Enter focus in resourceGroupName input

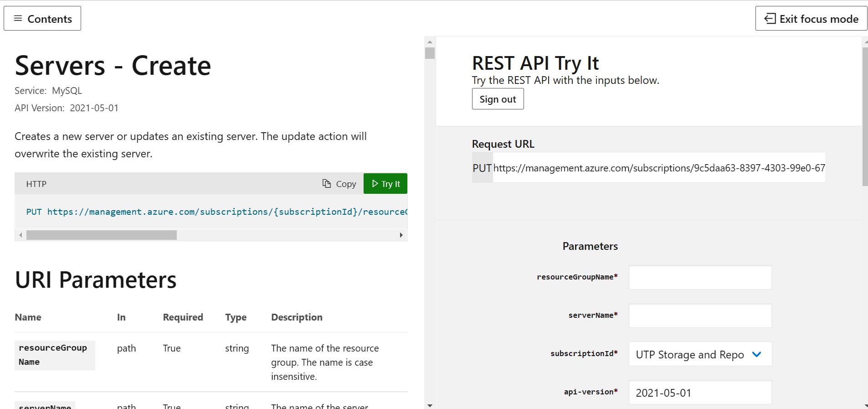700,277
